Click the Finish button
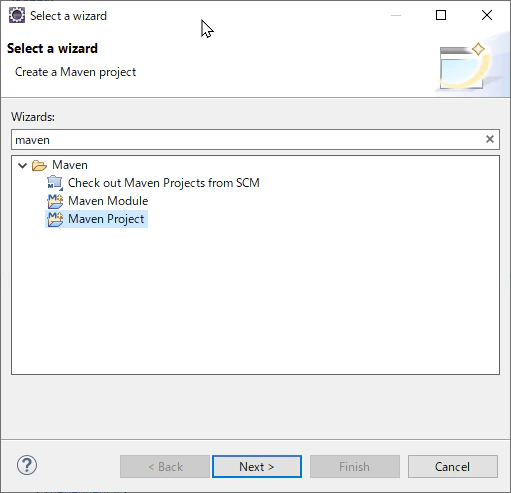This screenshot has height=493, width=511. click(x=355, y=467)
